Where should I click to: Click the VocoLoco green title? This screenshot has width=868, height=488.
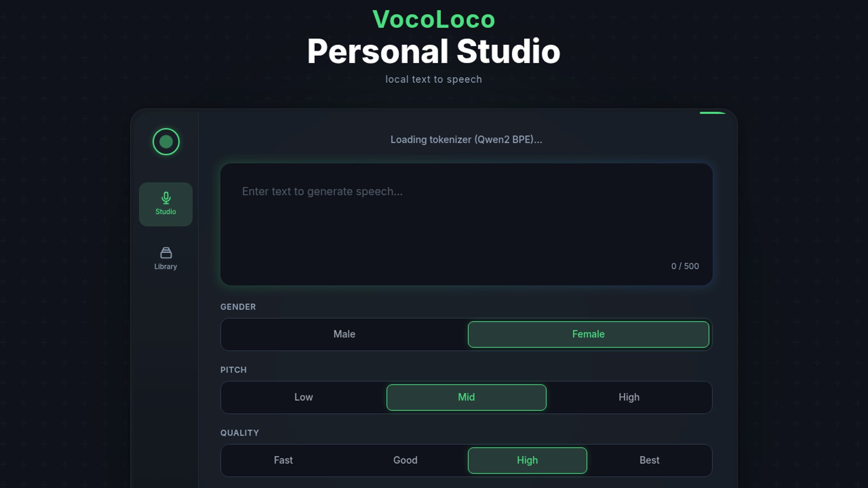pyautogui.click(x=434, y=19)
